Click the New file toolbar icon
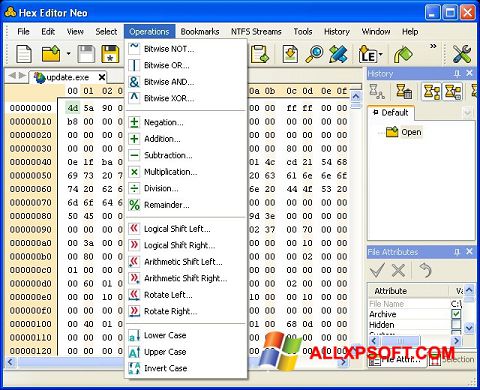 point(24,54)
